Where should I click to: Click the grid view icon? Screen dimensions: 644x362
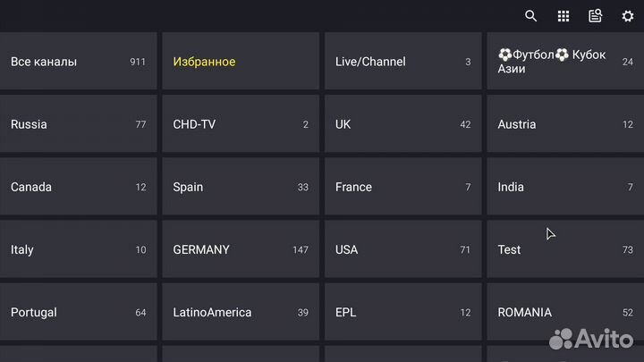tap(563, 16)
